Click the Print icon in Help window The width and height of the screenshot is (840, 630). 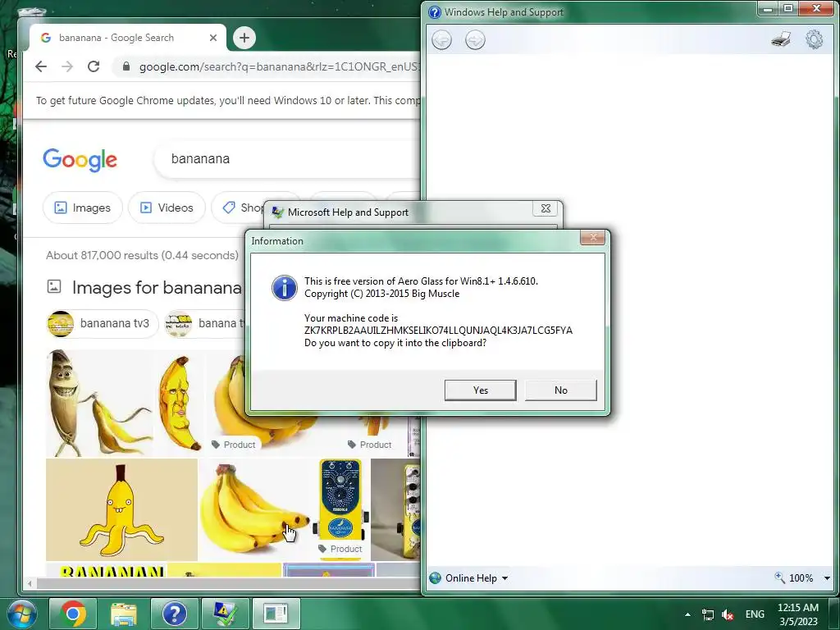click(x=781, y=39)
